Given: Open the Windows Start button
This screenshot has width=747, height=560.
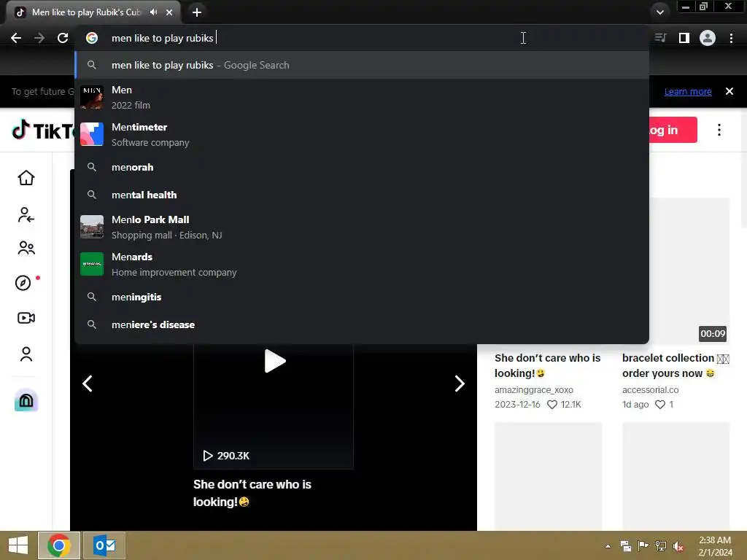Looking at the screenshot, I should click(18, 545).
